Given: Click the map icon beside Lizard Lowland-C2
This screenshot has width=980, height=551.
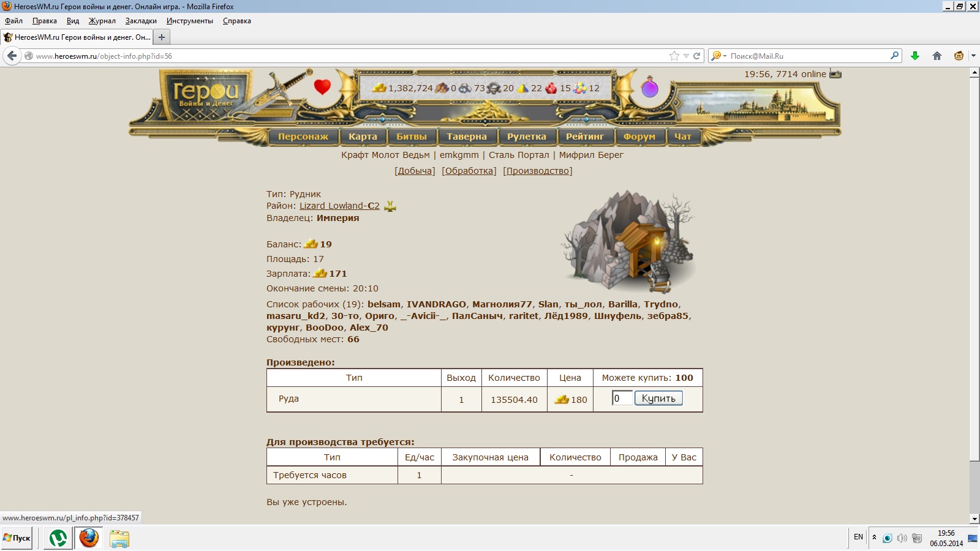Looking at the screenshot, I should pos(390,206).
